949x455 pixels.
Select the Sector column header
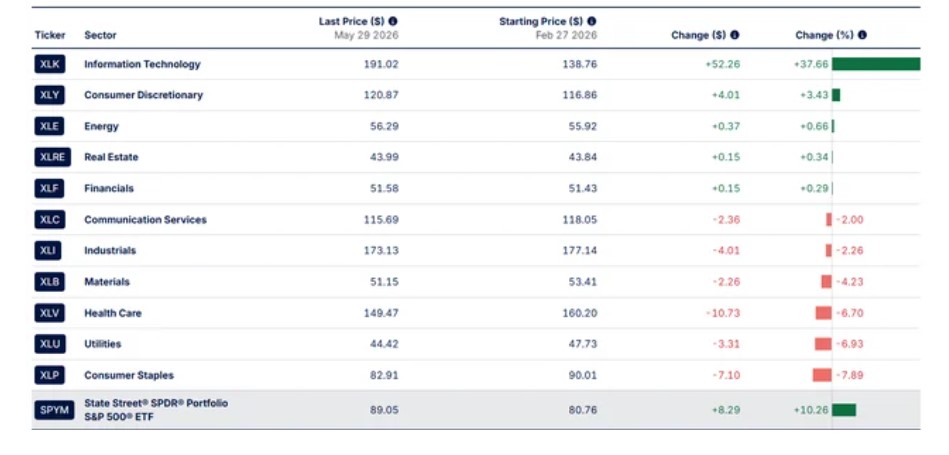click(100, 35)
